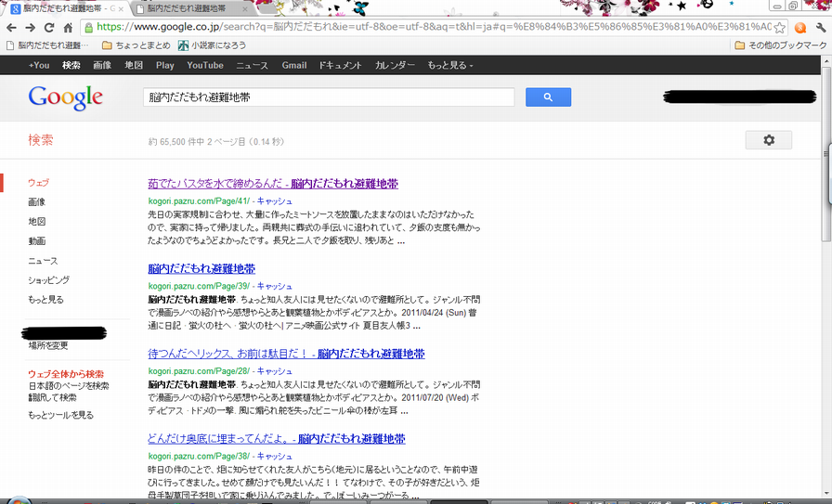Screen dimensions: 832x504
Task: Open result 茹でたパスタを水で締めるんだ
Action: coord(273,184)
